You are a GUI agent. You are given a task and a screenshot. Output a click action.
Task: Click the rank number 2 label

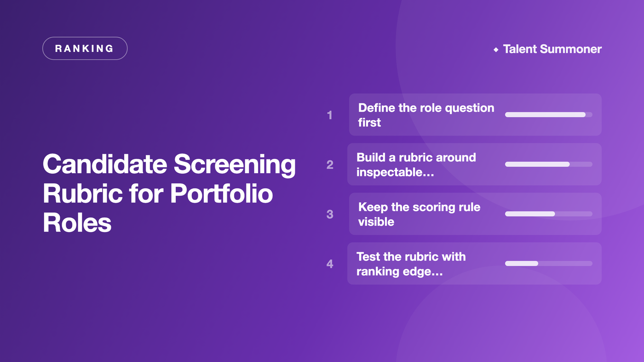click(330, 164)
